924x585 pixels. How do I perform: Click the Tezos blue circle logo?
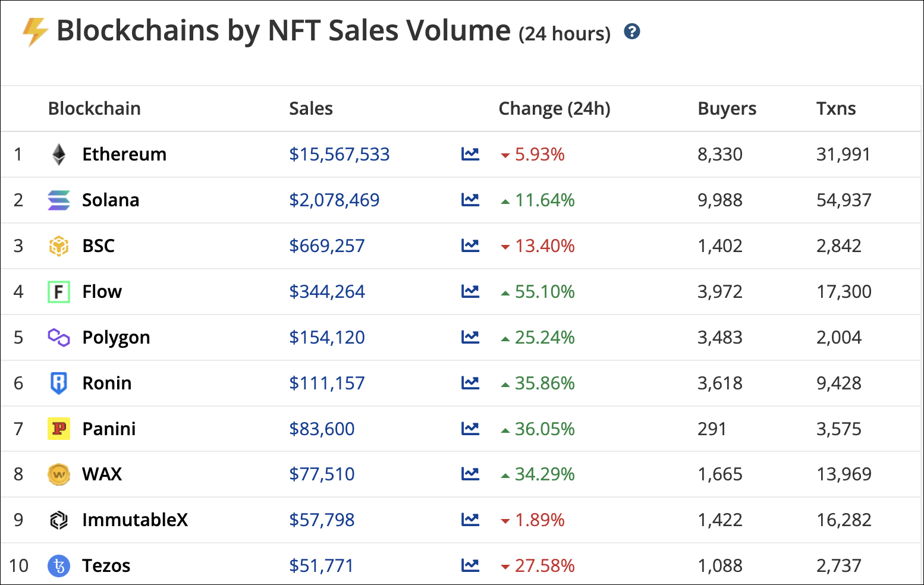pos(59,566)
